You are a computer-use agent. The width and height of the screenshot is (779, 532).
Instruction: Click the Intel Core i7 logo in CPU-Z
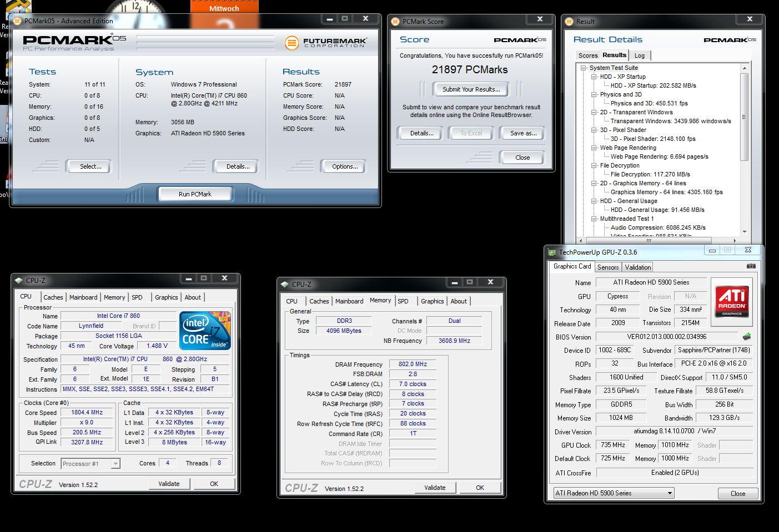205,331
